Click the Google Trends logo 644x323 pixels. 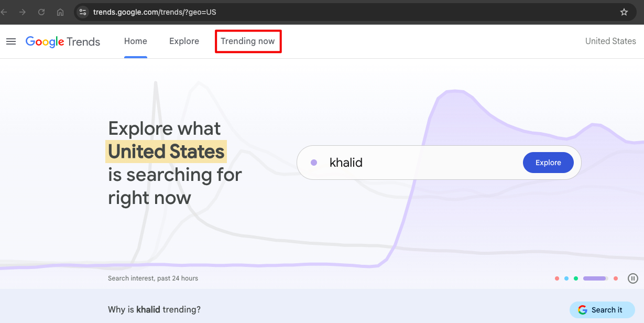[63, 41]
